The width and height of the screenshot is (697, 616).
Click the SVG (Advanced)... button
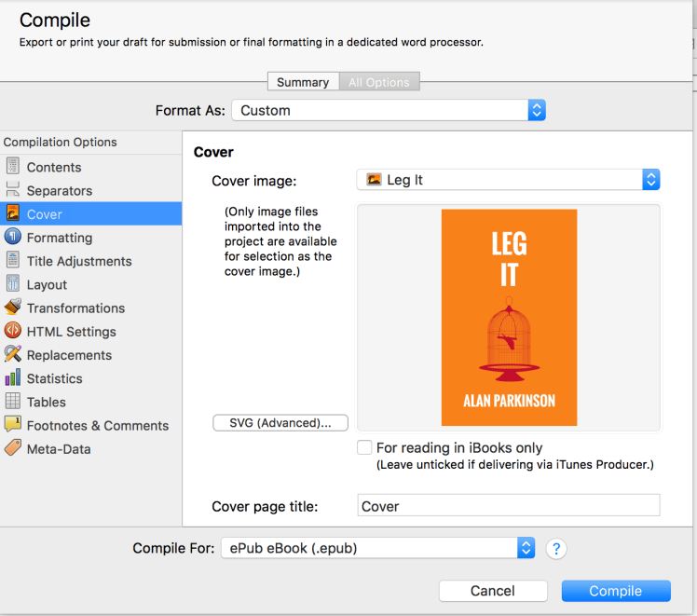(280, 423)
